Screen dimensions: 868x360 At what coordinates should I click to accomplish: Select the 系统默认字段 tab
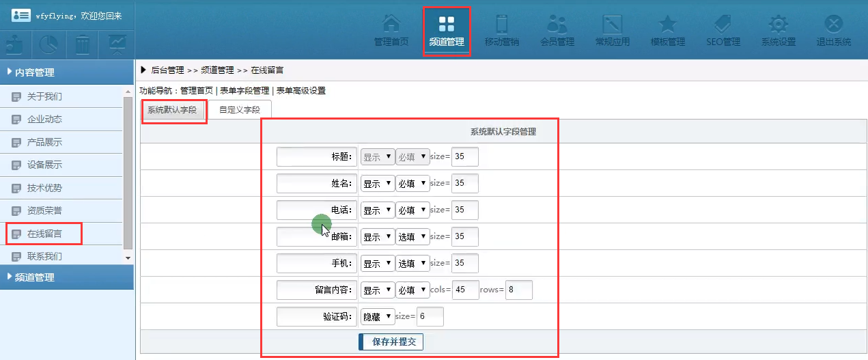coord(174,111)
